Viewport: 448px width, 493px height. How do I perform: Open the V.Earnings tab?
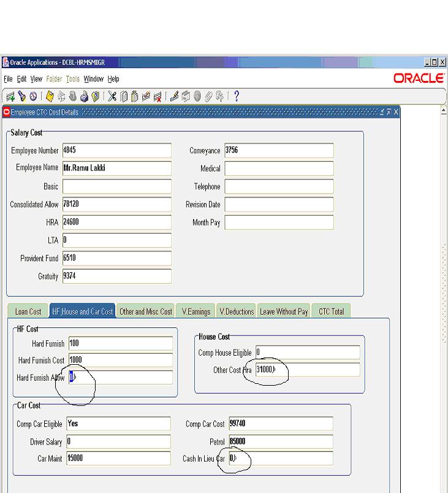coord(196,311)
